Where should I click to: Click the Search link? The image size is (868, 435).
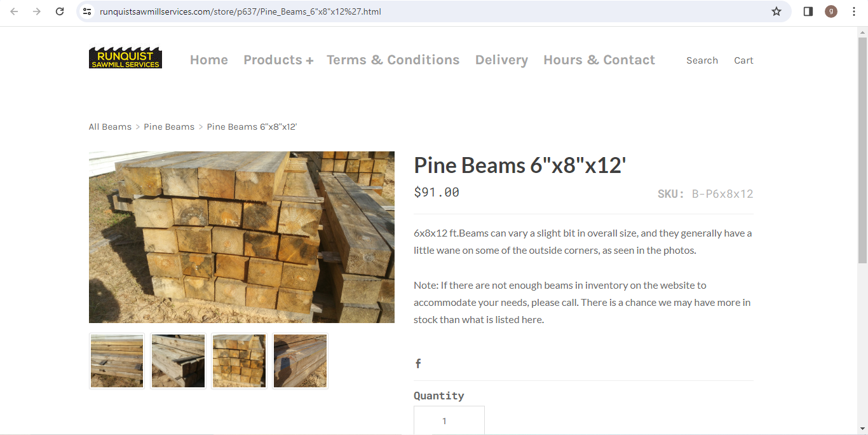702,60
